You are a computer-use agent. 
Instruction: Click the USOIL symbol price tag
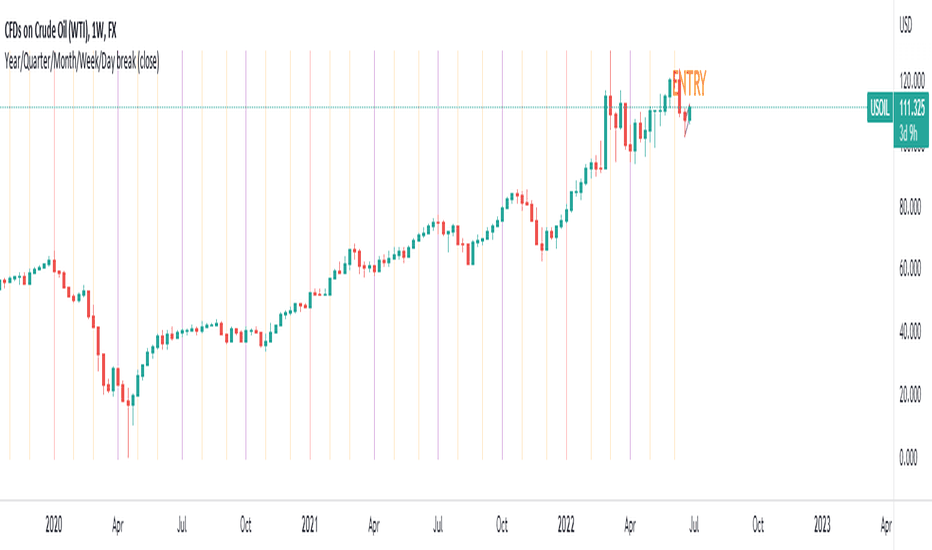tap(880, 108)
